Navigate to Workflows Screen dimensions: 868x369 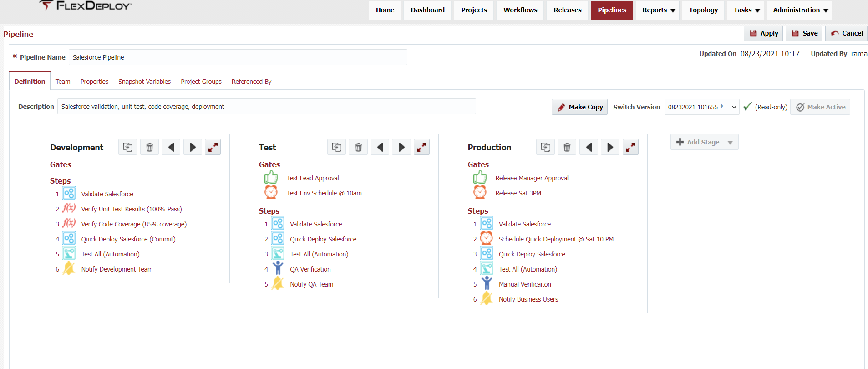[x=520, y=10]
